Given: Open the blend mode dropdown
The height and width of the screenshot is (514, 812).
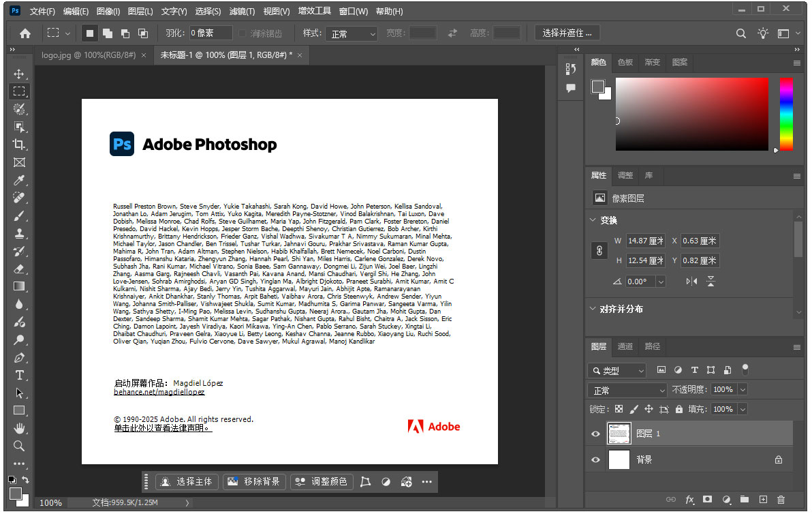Looking at the screenshot, I should [x=627, y=390].
